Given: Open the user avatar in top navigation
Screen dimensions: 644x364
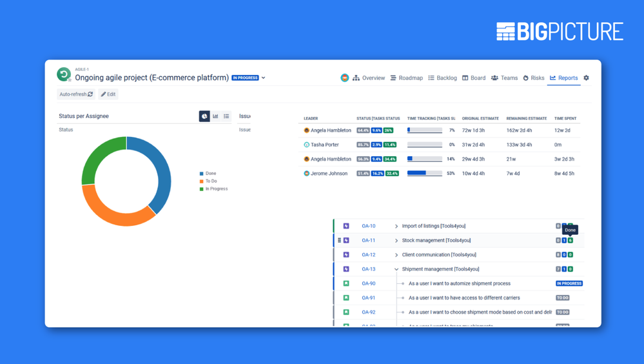Looking at the screenshot, I should 345,77.
